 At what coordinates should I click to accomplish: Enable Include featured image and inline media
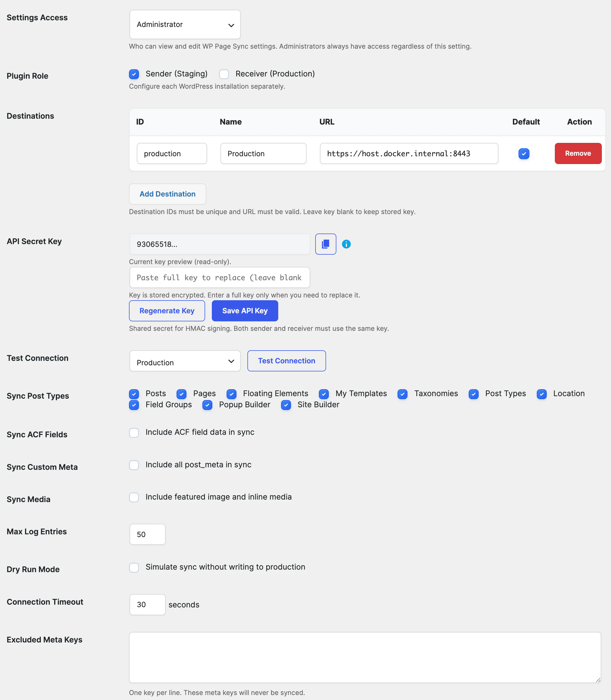pyautogui.click(x=134, y=497)
